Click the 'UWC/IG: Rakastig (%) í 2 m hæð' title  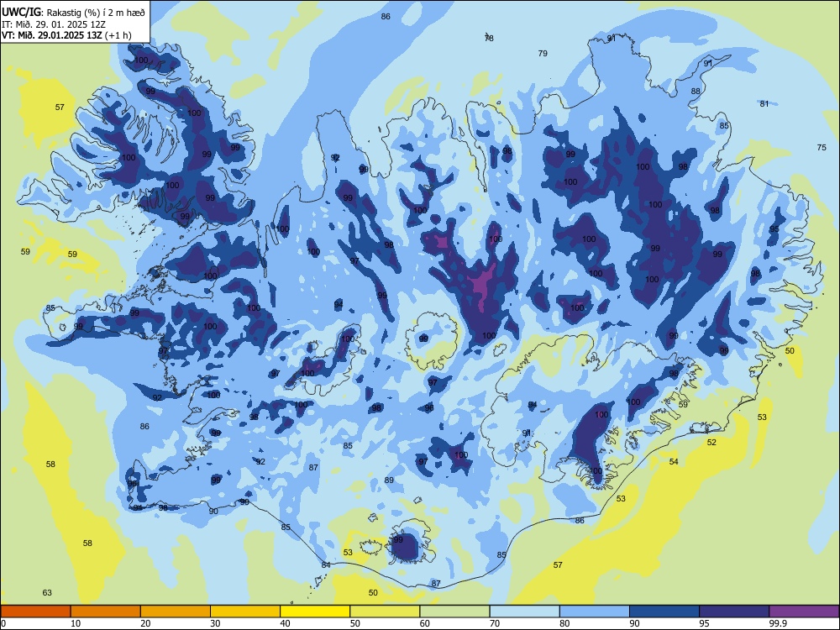[x=73, y=12]
